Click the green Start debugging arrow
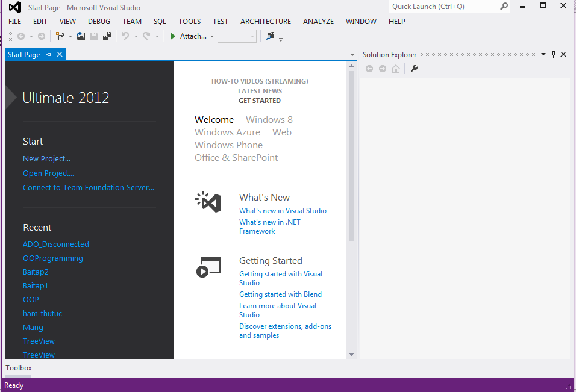 172,36
